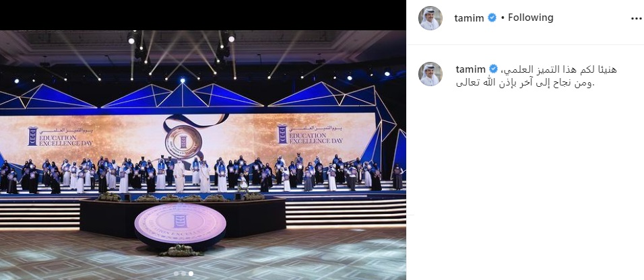The width and height of the screenshot is (644, 280).
Task: Click the black bar above the post photo
Action: tap(203, 15)
